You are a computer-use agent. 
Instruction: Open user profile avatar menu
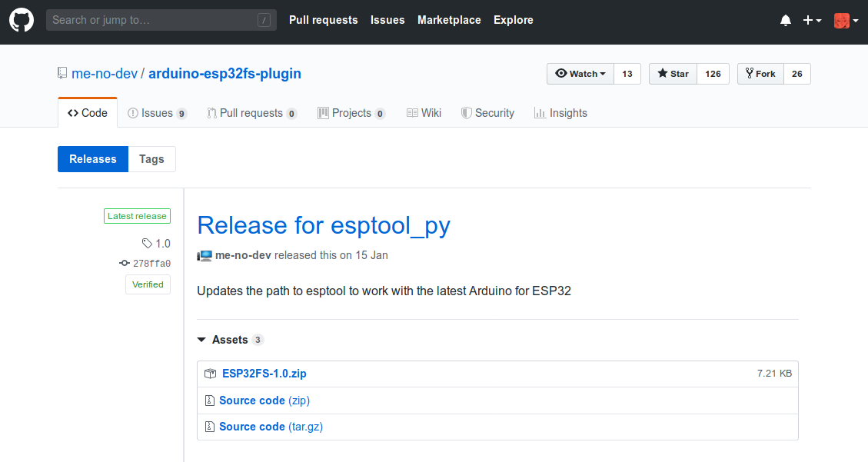coord(846,21)
